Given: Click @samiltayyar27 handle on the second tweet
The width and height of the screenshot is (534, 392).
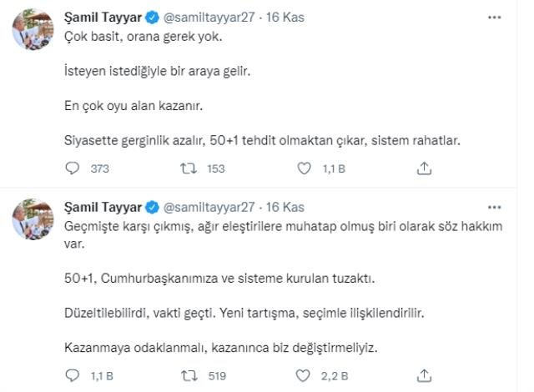Looking at the screenshot, I should 209,207.
